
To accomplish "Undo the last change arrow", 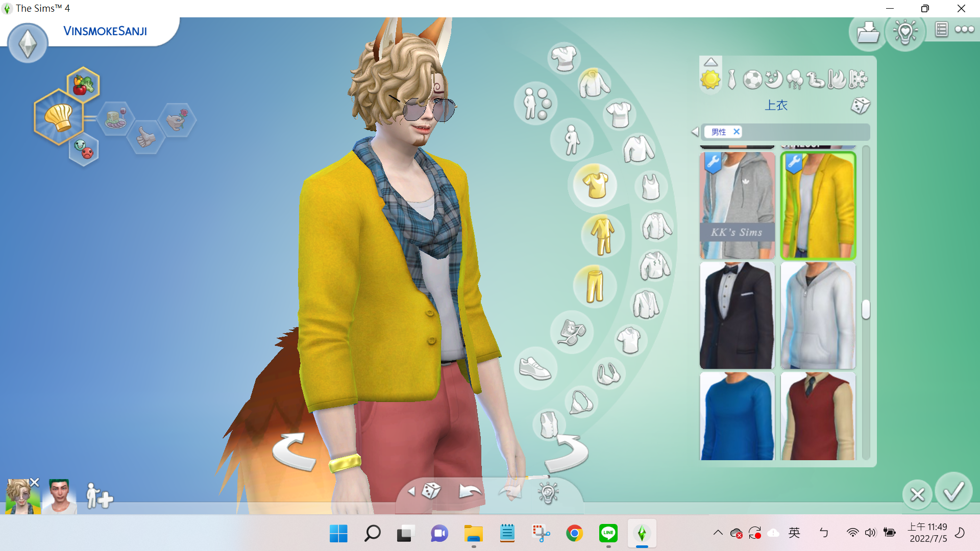I will (470, 491).
